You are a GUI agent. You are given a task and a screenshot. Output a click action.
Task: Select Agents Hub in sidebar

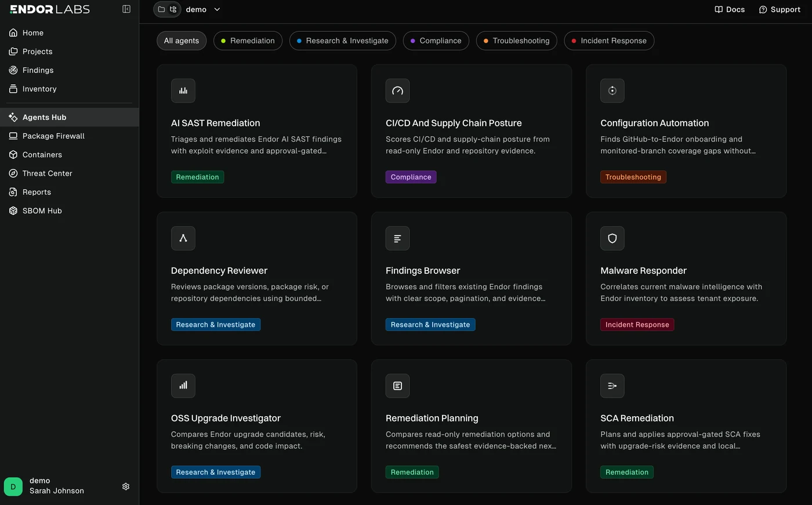coord(70,117)
